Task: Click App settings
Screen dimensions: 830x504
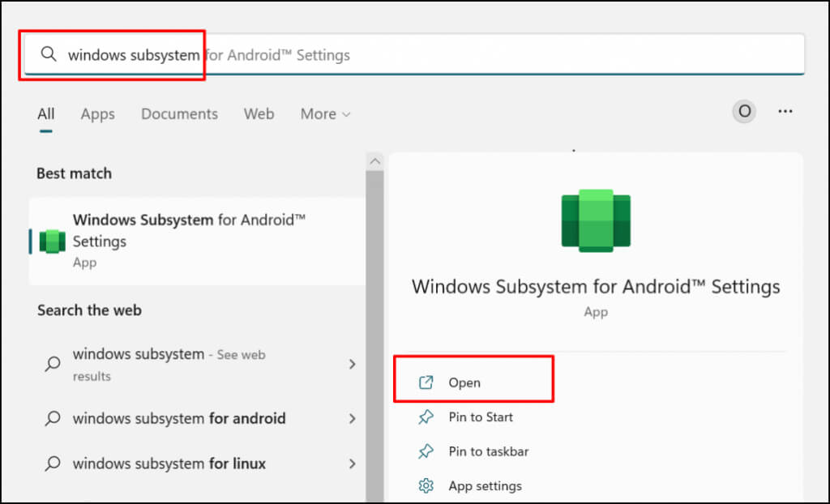Action: 485,486
